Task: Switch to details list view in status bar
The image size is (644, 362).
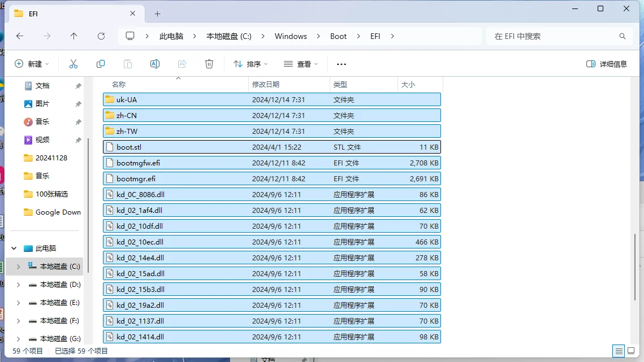Action: (x=619, y=351)
